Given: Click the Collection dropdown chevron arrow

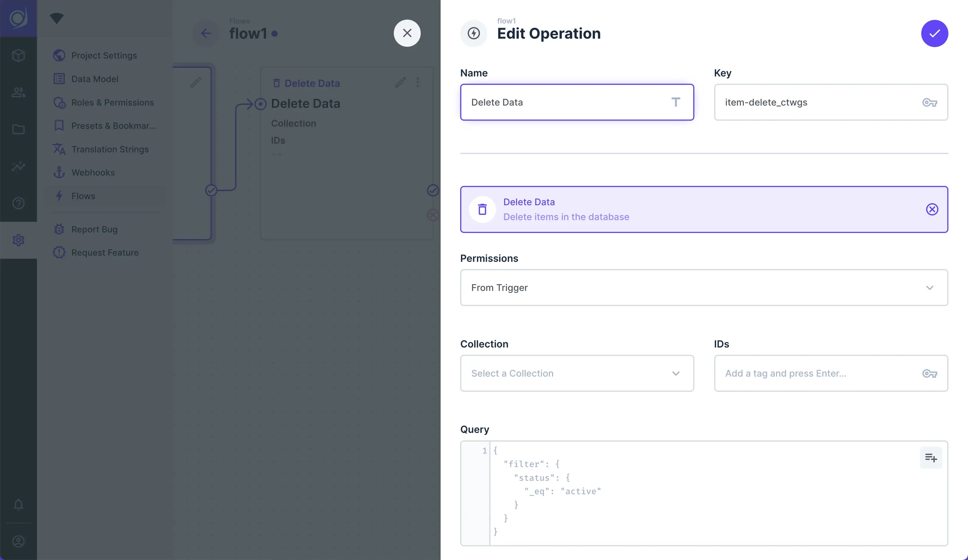Looking at the screenshot, I should point(676,373).
